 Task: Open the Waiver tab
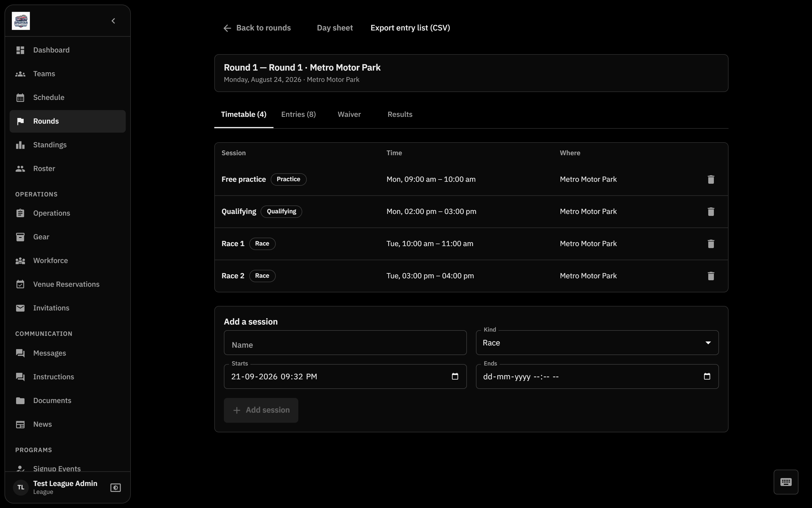[349, 115]
